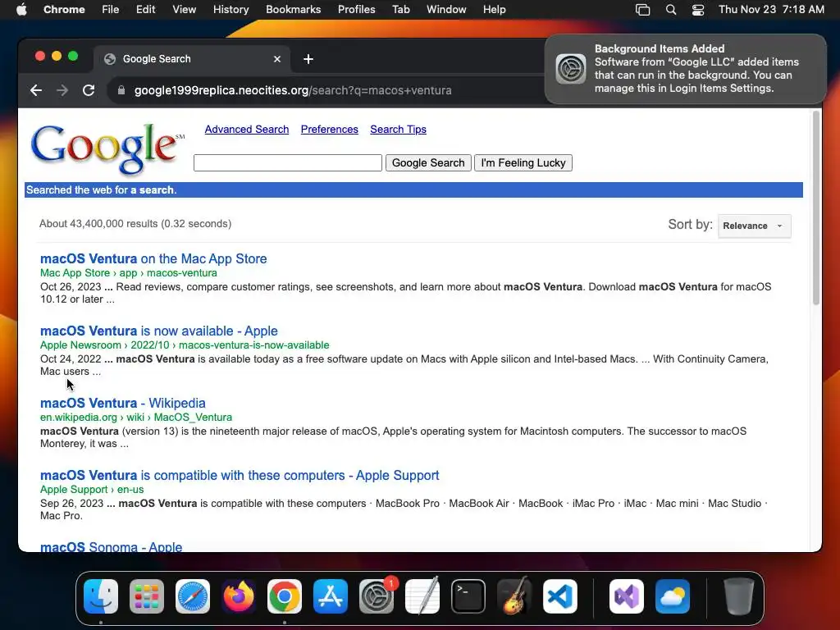
Task: Click the forward navigation arrow
Action: click(x=62, y=90)
